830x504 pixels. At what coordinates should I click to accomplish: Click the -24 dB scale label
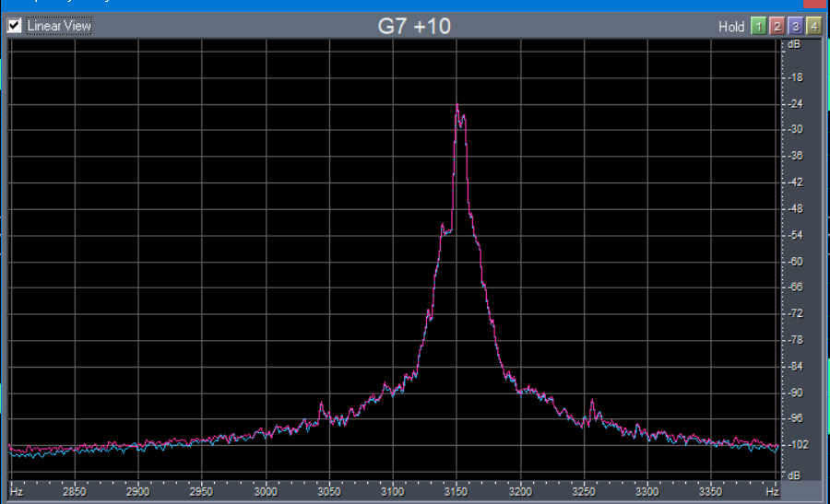(x=795, y=103)
